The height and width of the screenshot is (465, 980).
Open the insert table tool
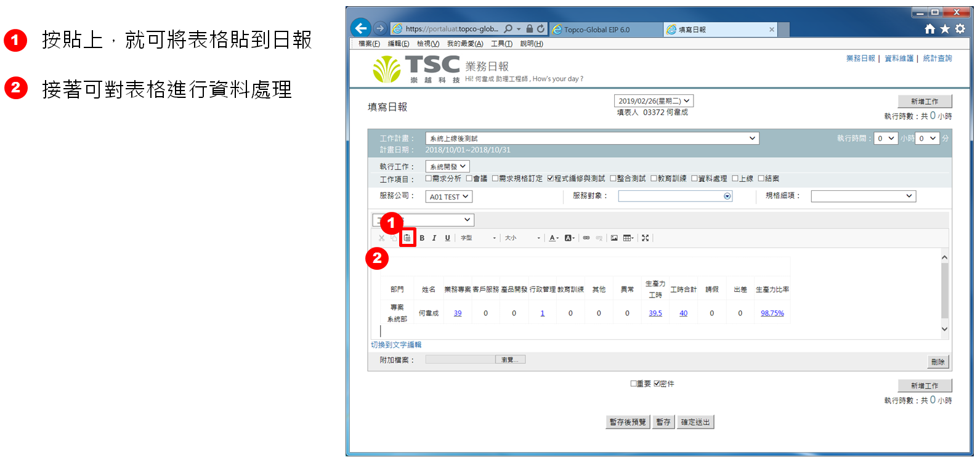[628, 238]
